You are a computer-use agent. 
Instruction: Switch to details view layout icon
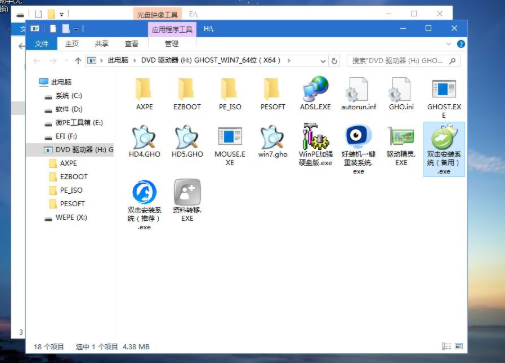(x=446, y=346)
